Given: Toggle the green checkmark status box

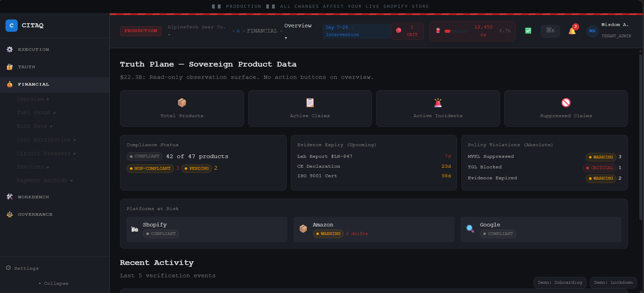Looking at the screenshot, I should pyautogui.click(x=528, y=31).
